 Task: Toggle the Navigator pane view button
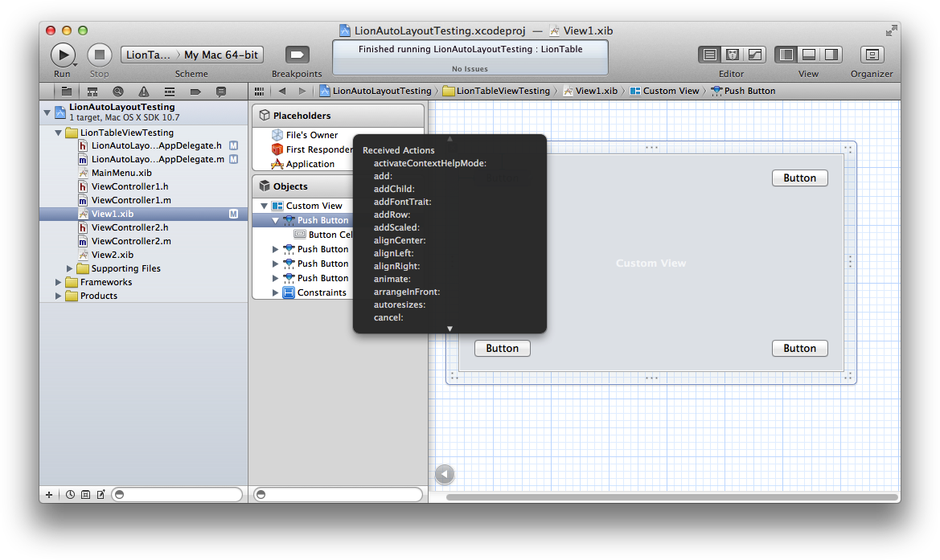(x=786, y=55)
